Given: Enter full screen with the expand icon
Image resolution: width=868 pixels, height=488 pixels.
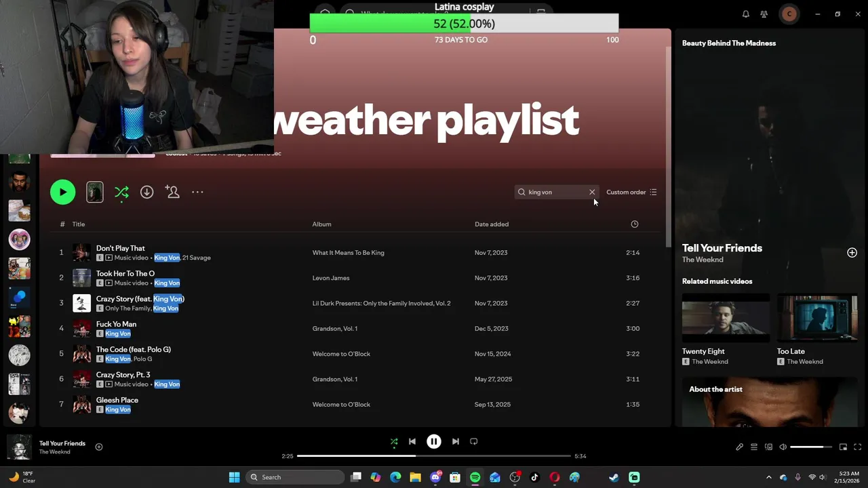Looking at the screenshot, I should (x=857, y=447).
